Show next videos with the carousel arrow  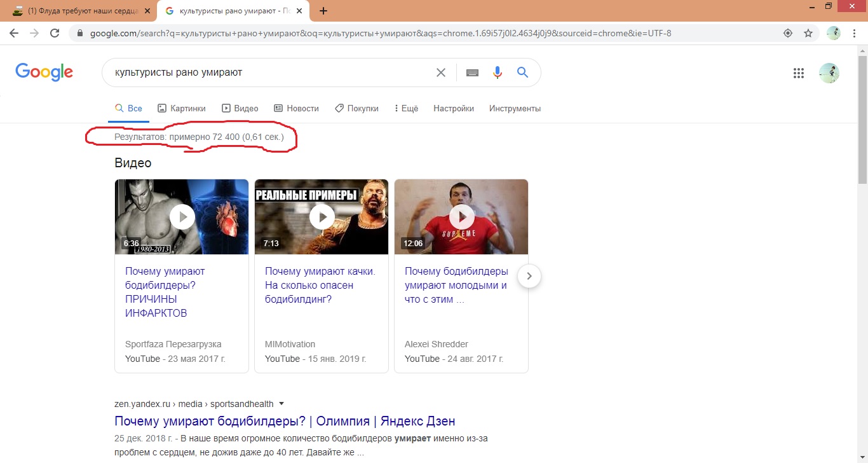[x=529, y=276]
